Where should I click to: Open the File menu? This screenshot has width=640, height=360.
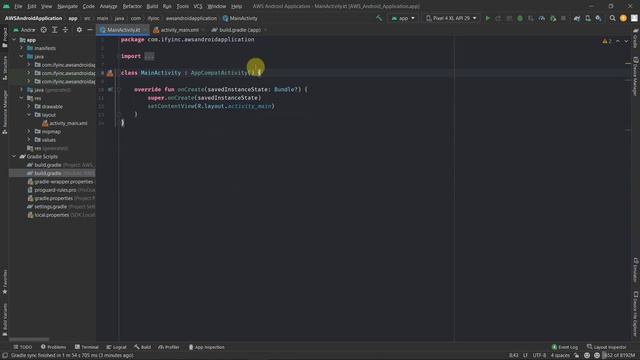click(x=18, y=6)
